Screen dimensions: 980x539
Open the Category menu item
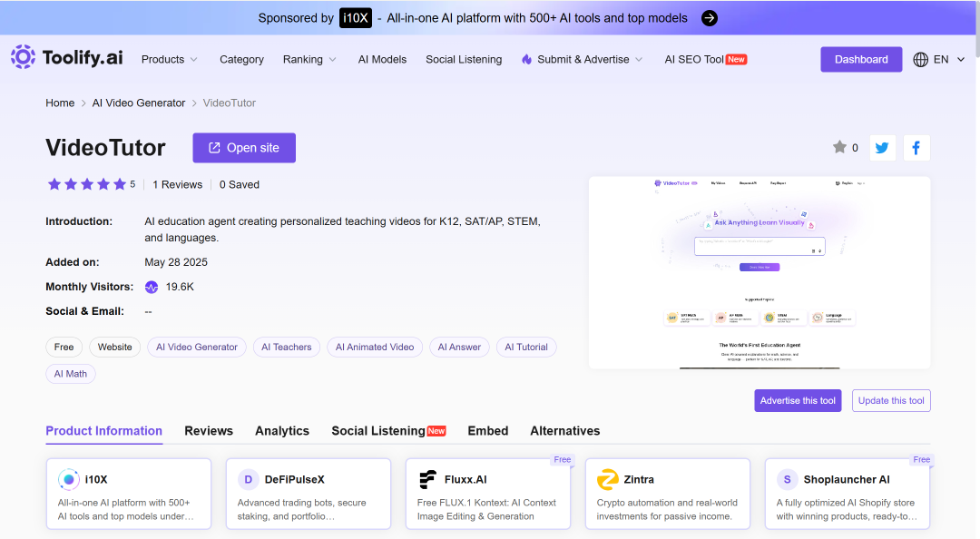click(x=241, y=59)
